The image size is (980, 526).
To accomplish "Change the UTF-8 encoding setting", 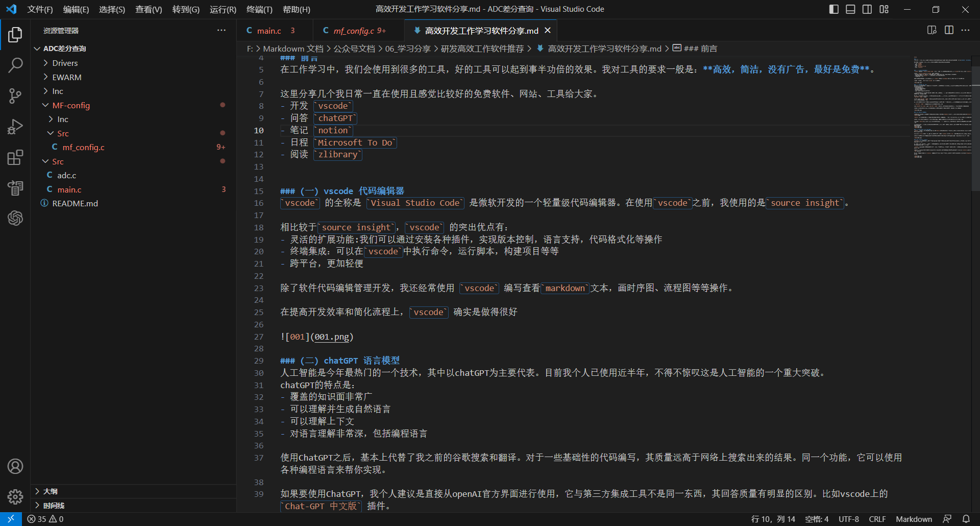I will (x=848, y=519).
